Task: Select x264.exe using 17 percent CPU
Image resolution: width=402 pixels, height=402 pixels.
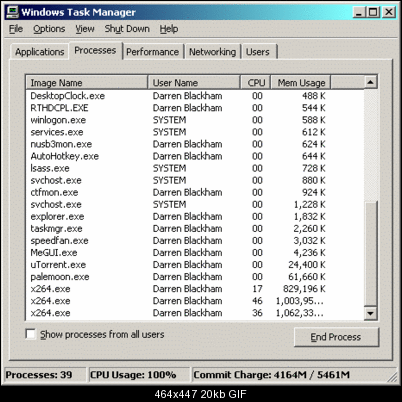Action: click(x=195, y=289)
